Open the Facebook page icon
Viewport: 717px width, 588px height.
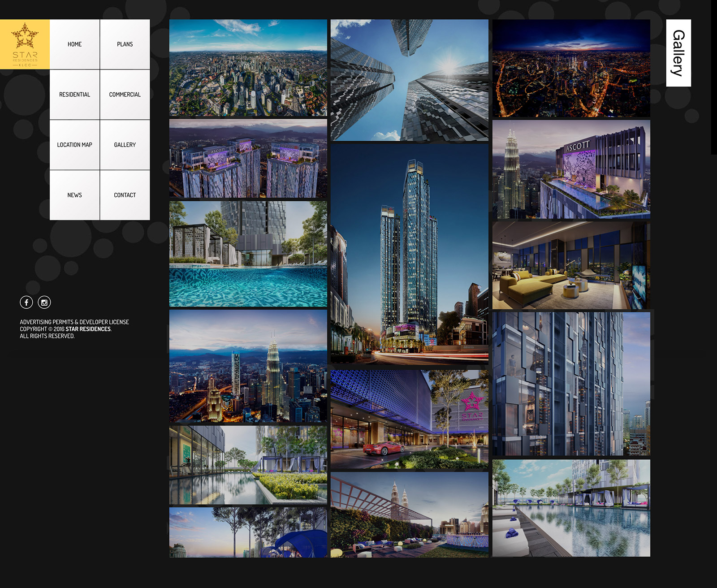(x=26, y=303)
